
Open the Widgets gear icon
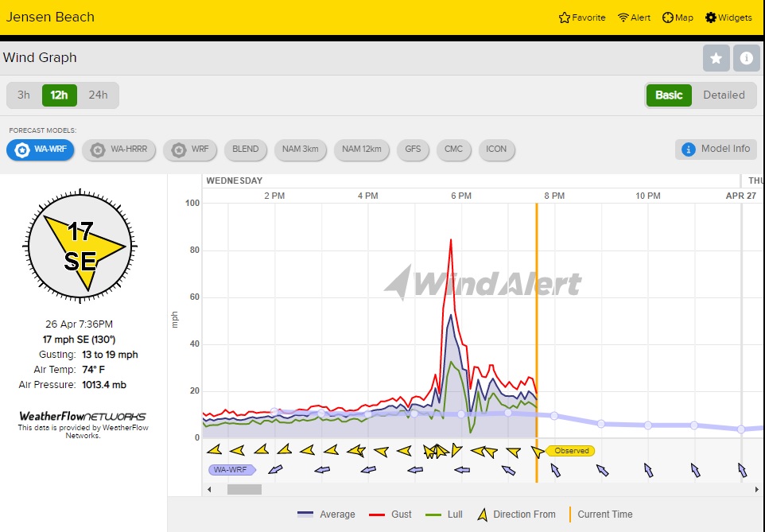[x=711, y=17]
